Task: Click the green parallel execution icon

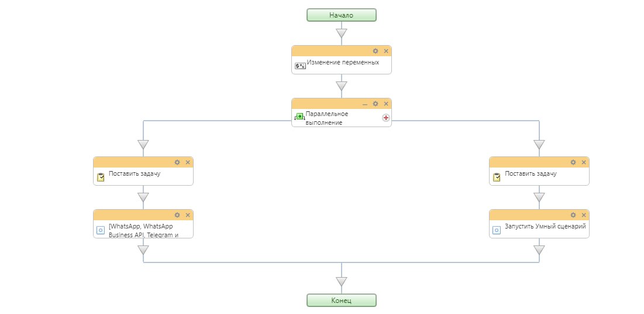Action: [299, 117]
